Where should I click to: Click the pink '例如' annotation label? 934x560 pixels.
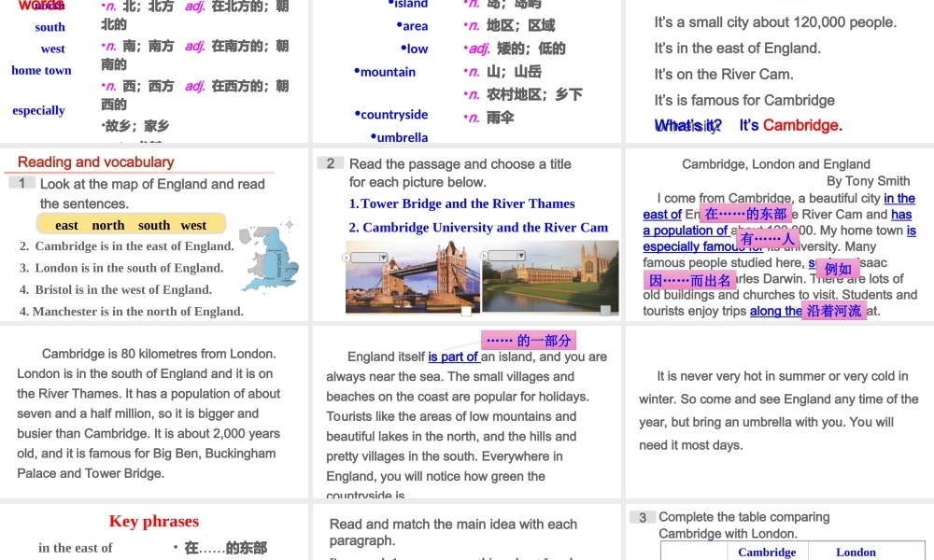(838, 270)
